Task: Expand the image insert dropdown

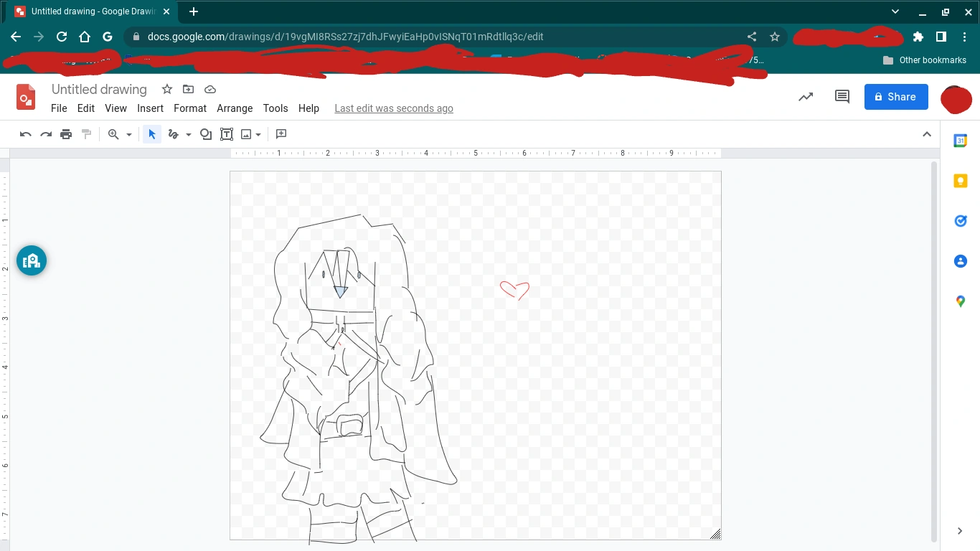Action: pos(258,134)
